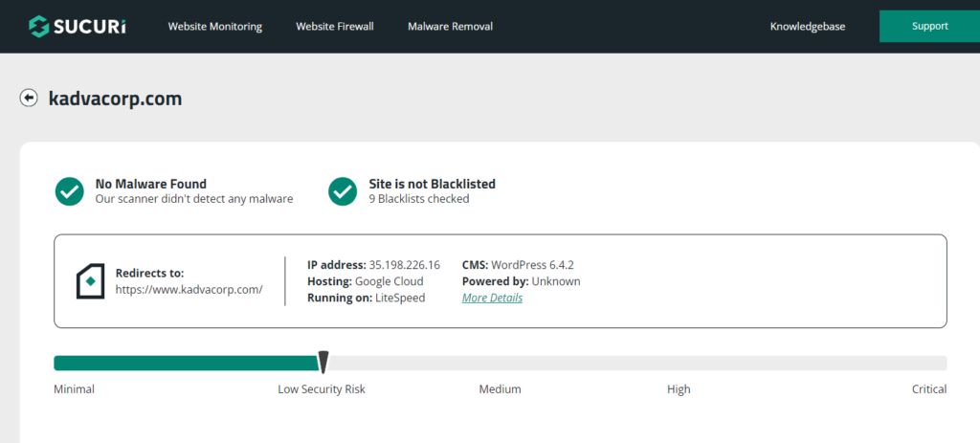Open Website Firewall in the top menu
Screen dimensions: 980x443
pyautogui.click(x=335, y=26)
